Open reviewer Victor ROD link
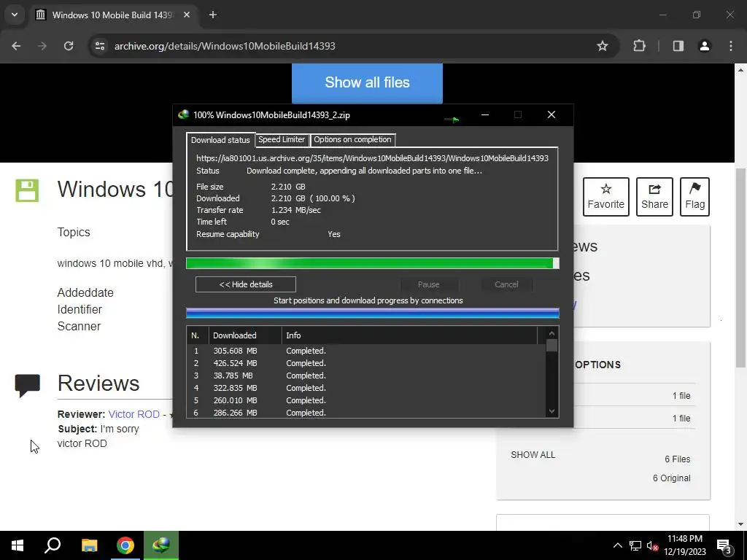Screen dimensions: 747x560 [x=134, y=414]
